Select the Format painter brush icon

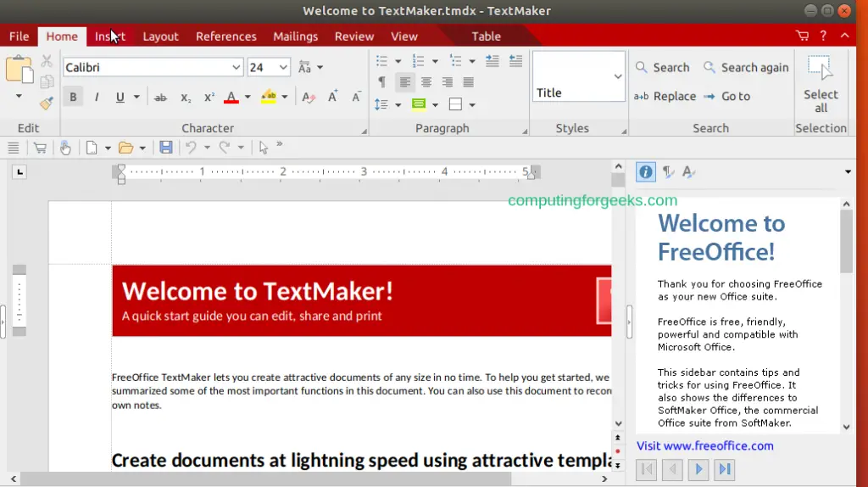(47, 103)
